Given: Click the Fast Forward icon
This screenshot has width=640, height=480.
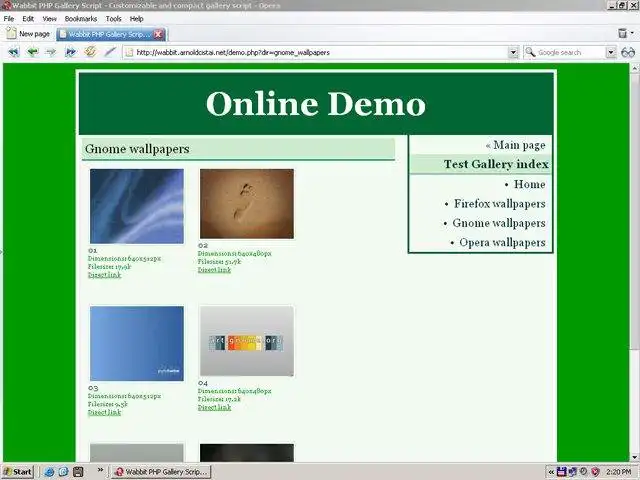Looking at the screenshot, I should 71,52.
